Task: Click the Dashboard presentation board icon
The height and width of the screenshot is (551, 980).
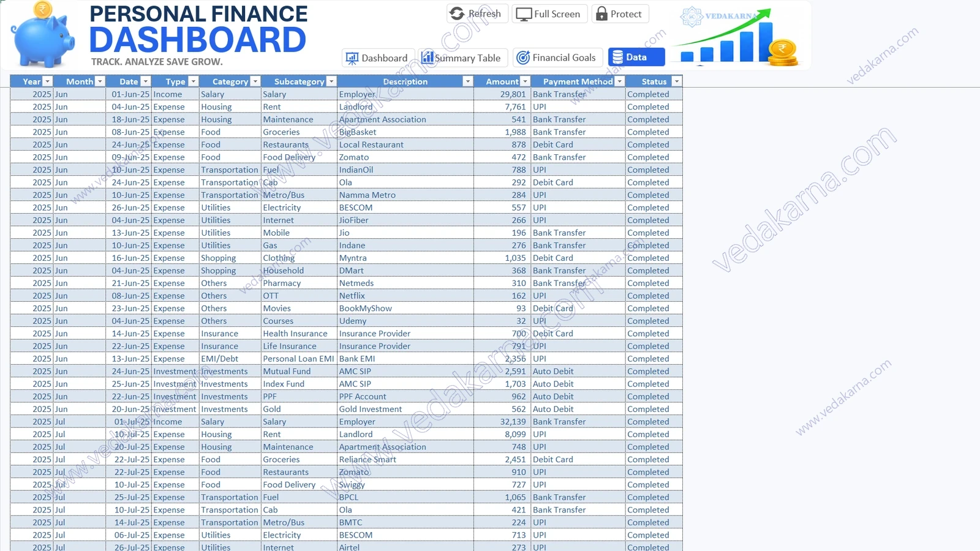Action: coord(352,58)
